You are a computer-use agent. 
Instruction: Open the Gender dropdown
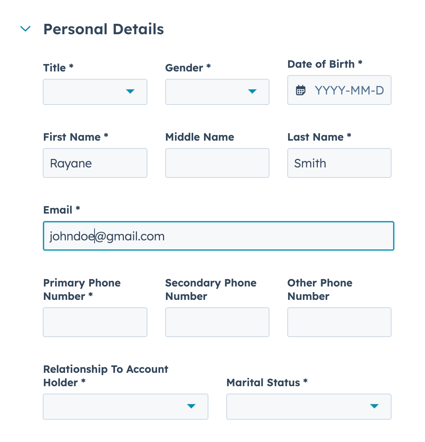click(x=217, y=92)
